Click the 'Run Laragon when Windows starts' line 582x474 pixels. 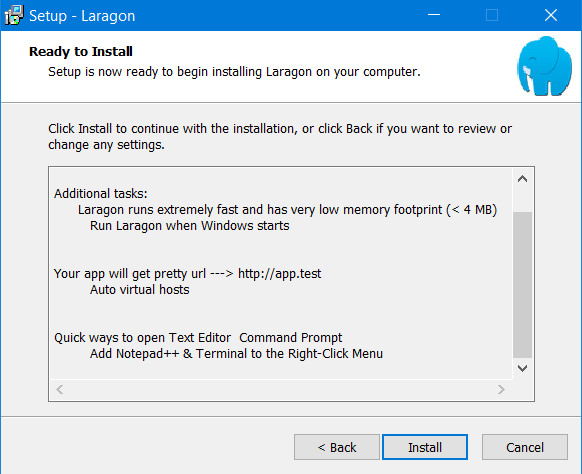coord(190,226)
